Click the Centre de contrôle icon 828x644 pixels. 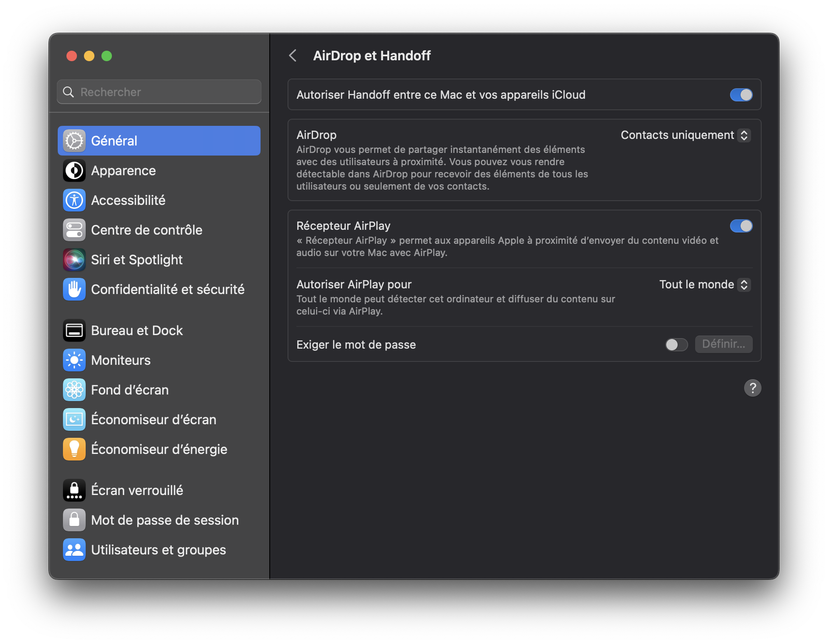tap(74, 230)
